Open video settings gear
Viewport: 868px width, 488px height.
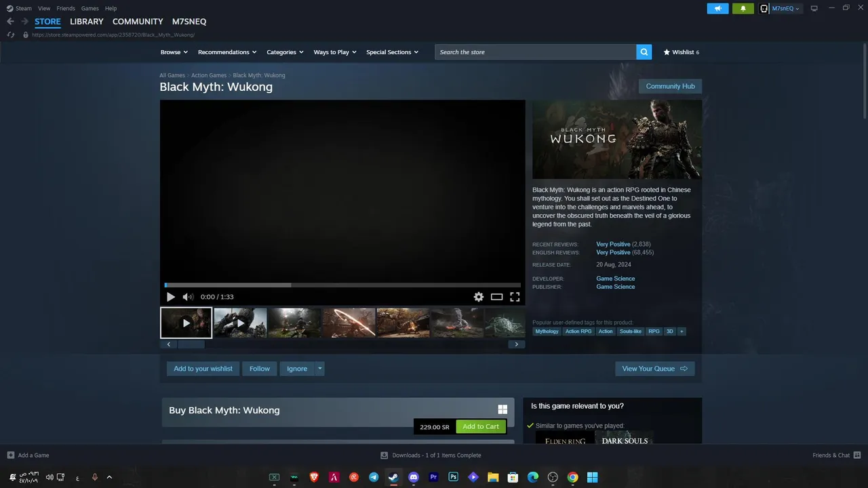click(x=479, y=297)
